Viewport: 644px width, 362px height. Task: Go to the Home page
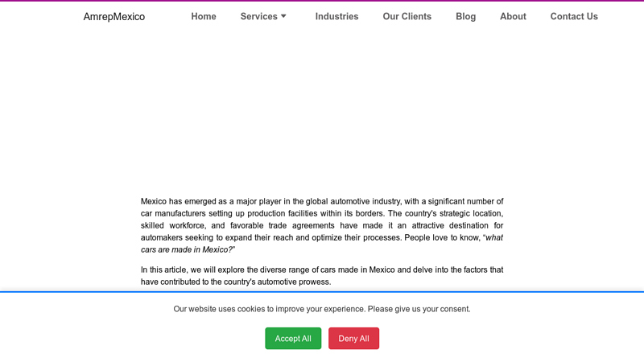point(203,16)
